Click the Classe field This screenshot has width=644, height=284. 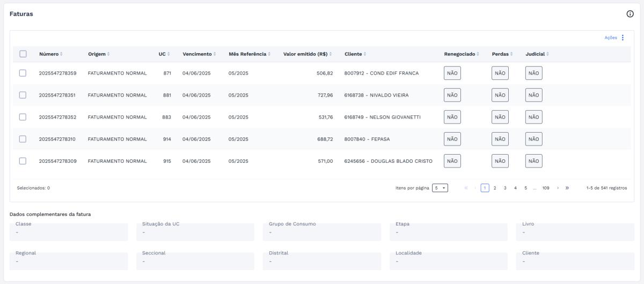pos(69,232)
